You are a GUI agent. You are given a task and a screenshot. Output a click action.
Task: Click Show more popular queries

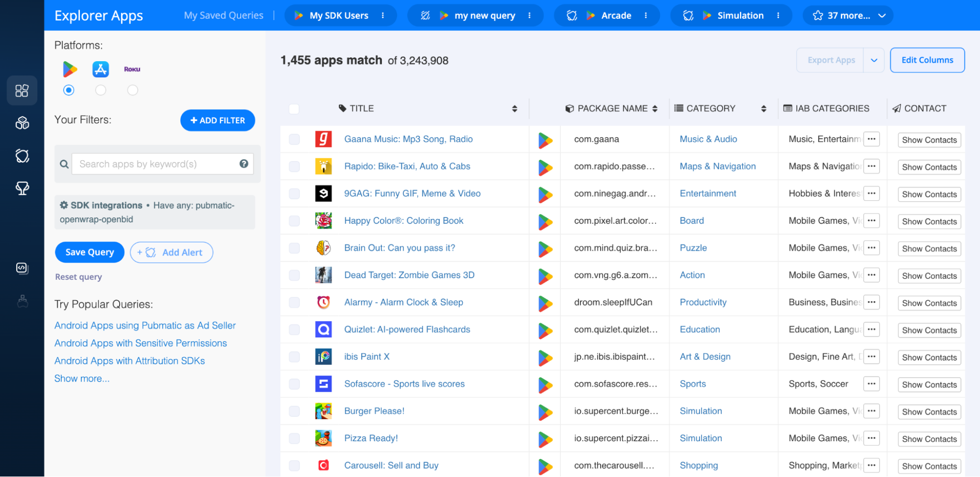82,379
